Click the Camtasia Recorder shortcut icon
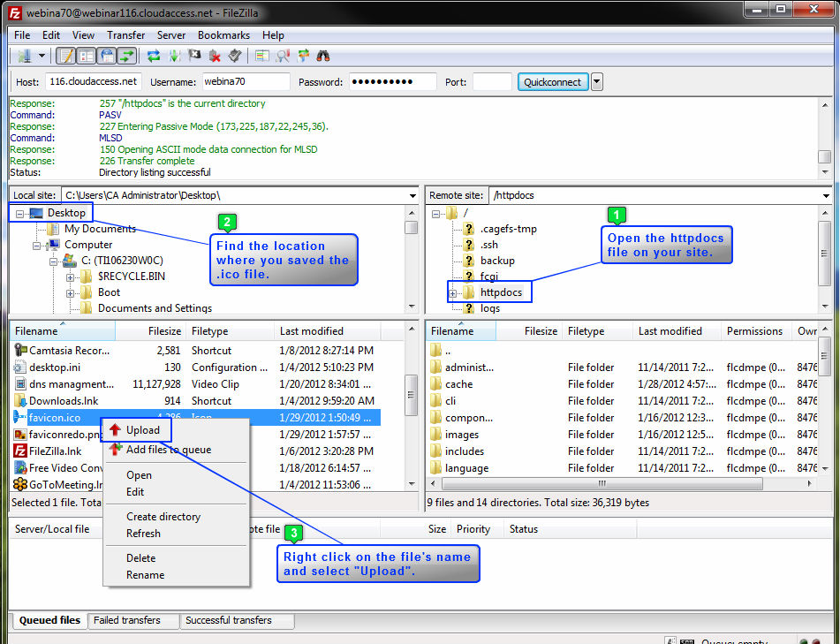 tap(20, 351)
